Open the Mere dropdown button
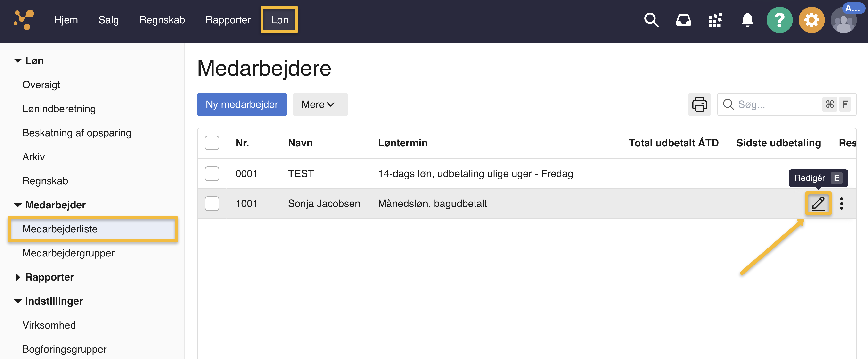This screenshot has height=359, width=868. tap(320, 105)
